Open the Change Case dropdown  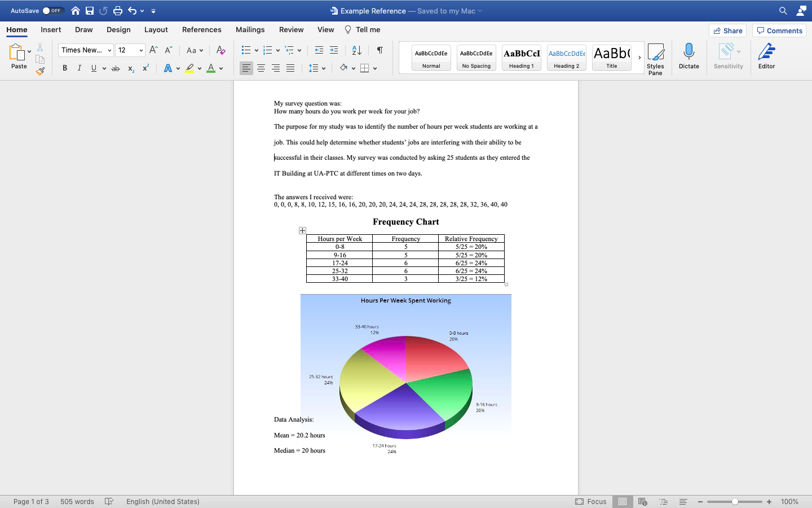click(x=195, y=50)
